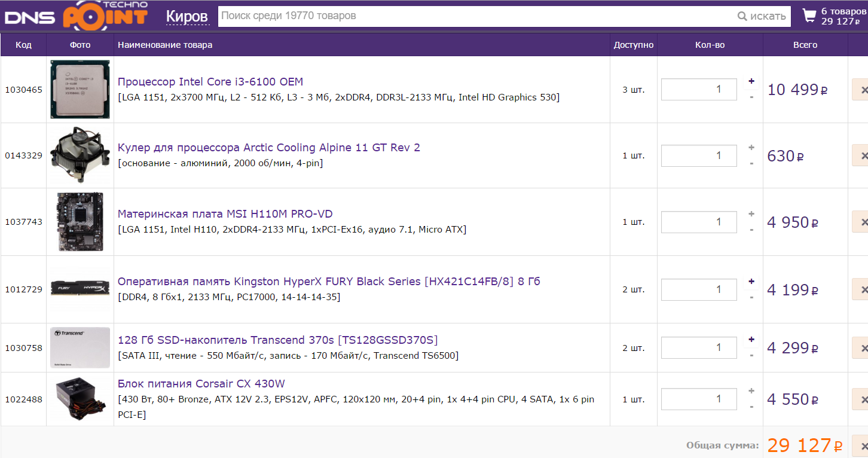Edit the quantity field for Transcend 370s SSD
The height and width of the screenshot is (458, 868).
click(x=699, y=347)
